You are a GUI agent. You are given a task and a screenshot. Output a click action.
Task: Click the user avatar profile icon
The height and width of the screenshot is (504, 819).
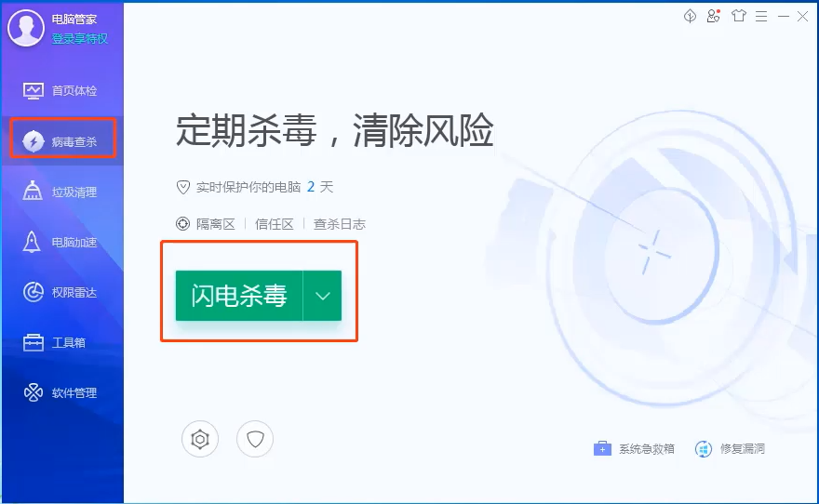tap(26, 28)
